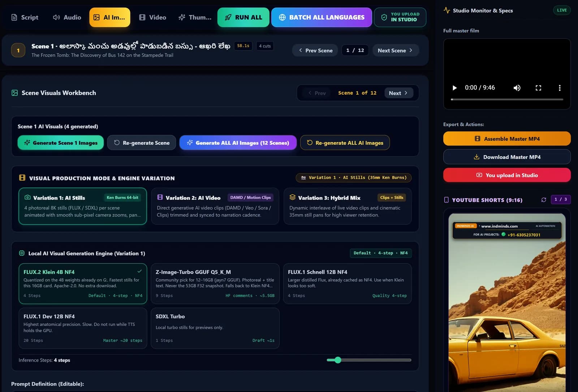Start BATCH ALL LANGUAGES
Screen dimensions: 578x392
point(322,17)
